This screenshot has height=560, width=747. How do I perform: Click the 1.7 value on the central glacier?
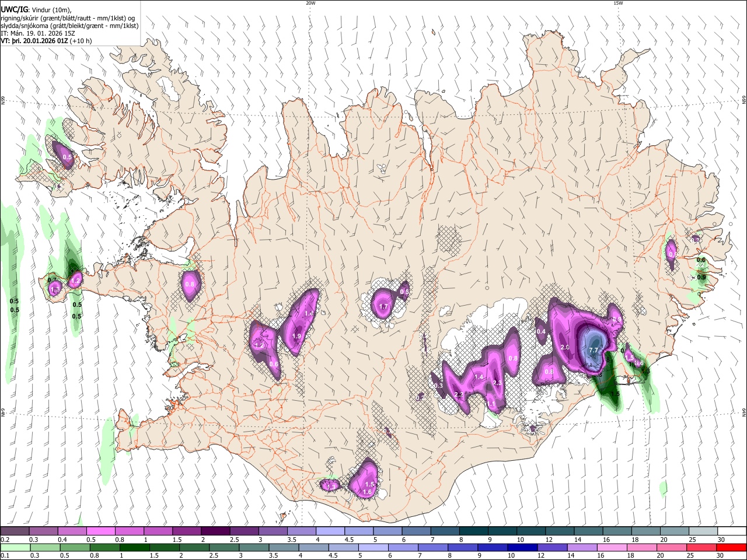(383, 307)
